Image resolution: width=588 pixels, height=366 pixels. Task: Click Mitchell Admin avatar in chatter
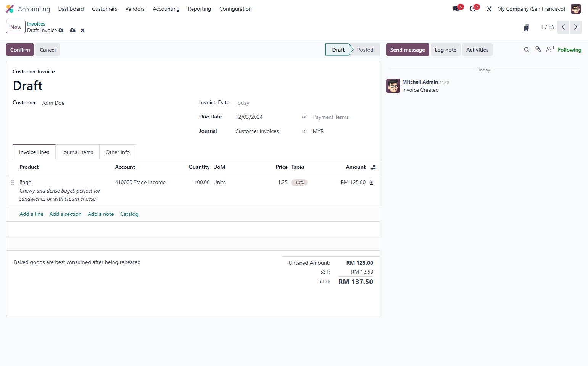[393, 86]
